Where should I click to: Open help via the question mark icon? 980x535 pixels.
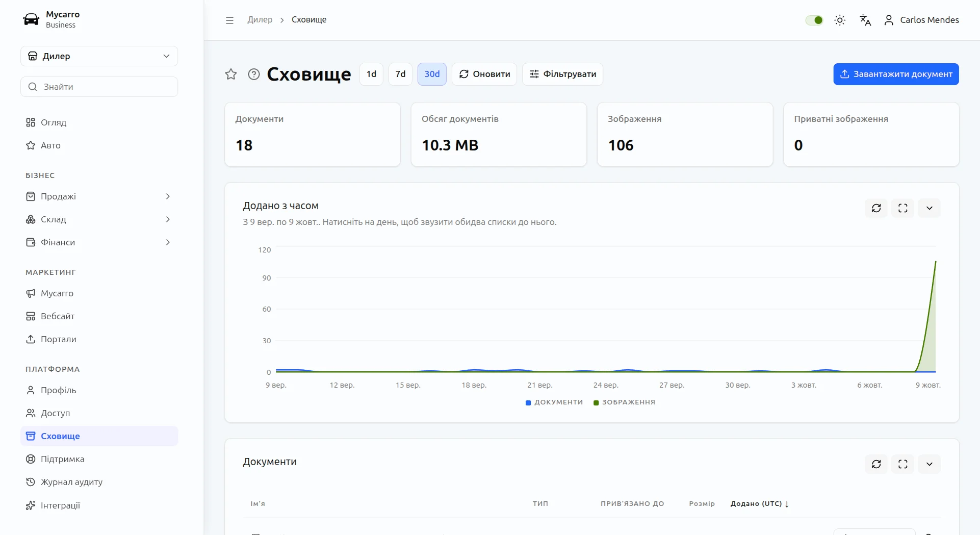click(254, 74)
